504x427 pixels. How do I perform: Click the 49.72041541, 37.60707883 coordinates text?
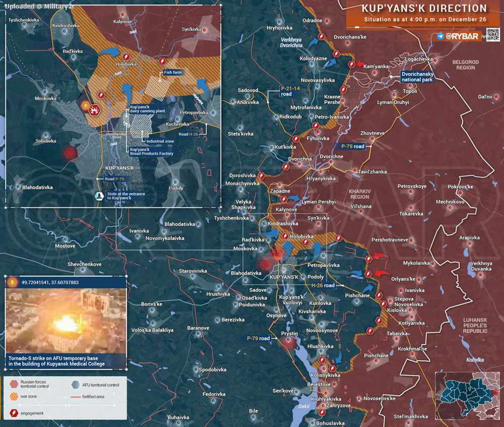point(50,282)
